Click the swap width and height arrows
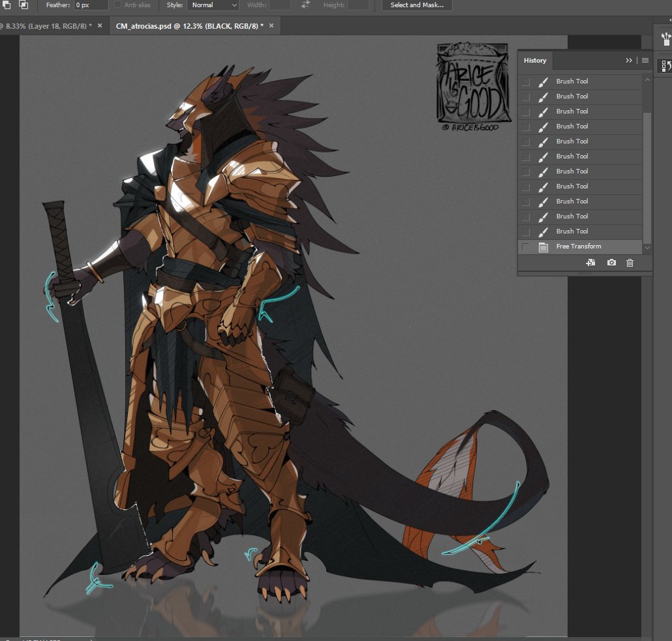Viewport: 672px width, 641px height. click(305, 5)
